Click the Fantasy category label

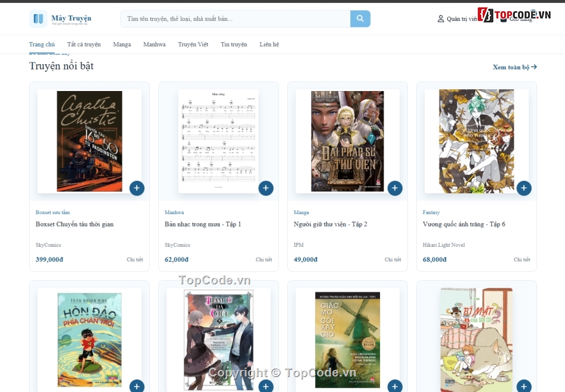coord(431,212)
